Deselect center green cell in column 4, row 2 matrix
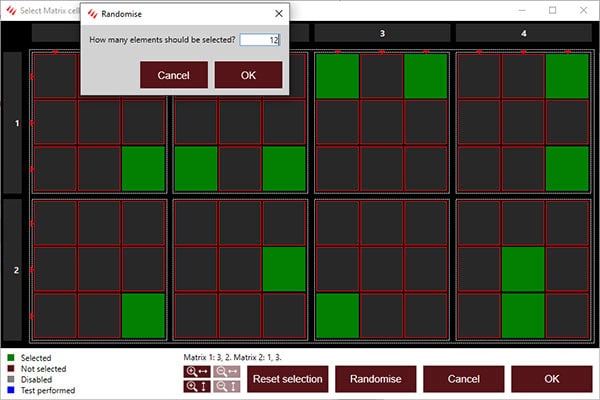This screenshot has width=600, height=400. [x=523, y=270]
